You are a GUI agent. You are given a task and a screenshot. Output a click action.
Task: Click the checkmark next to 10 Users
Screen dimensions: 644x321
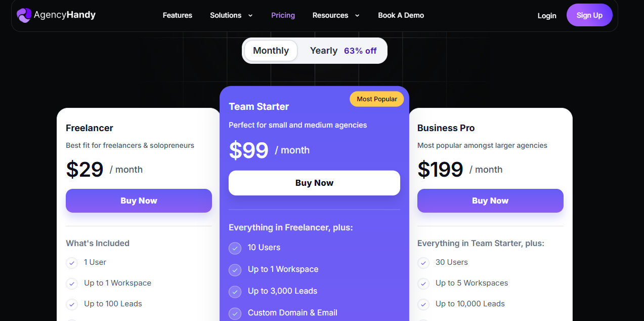pyautogui.click(x=235, y=248)
